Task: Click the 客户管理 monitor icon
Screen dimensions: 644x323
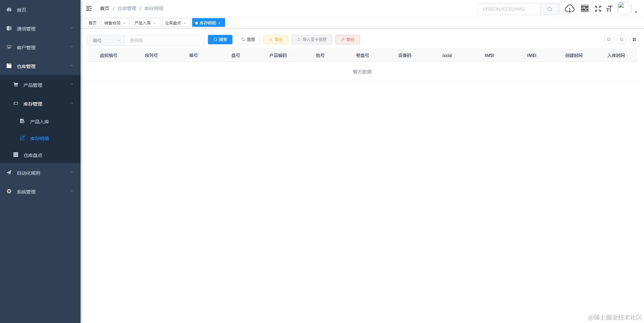Action: click(x=9, y=47)
